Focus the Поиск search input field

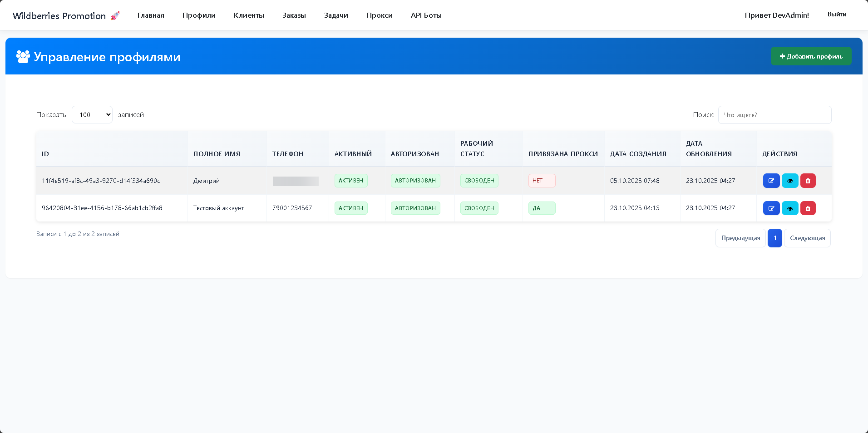[774, 115]
